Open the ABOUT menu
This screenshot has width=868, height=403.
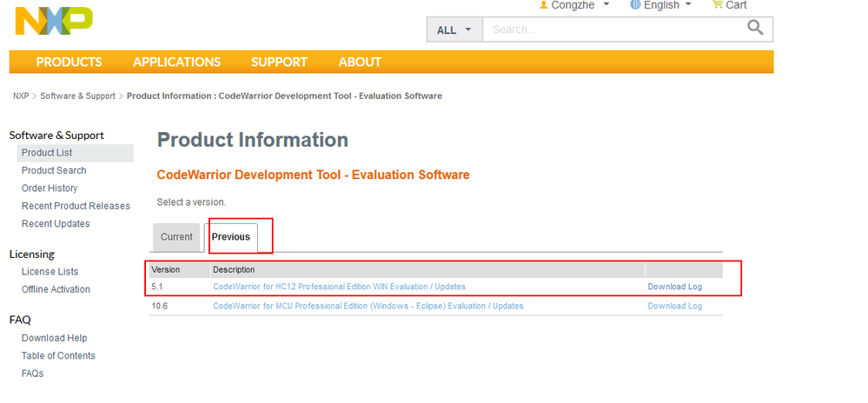pos(360,62)
